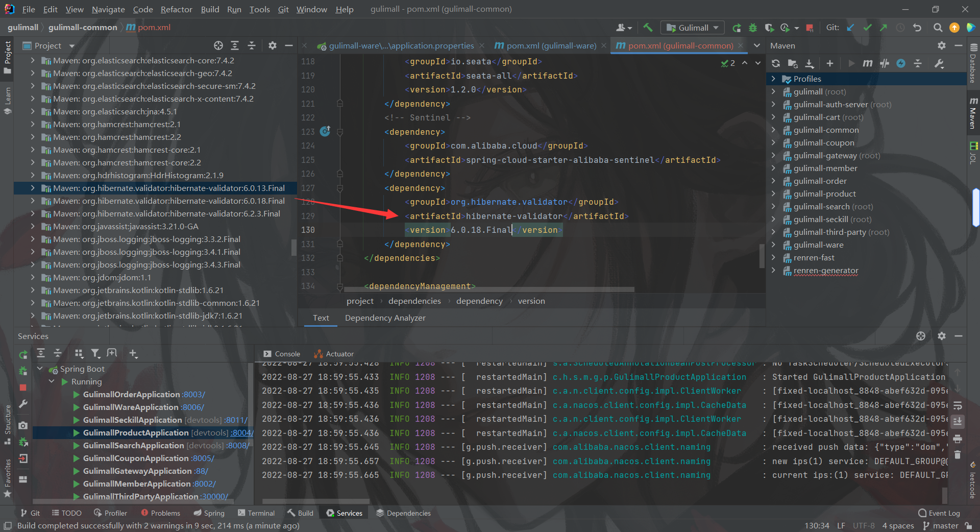
Task: Commit changes via the green checkmark icon
Action: tap(867, 28)
